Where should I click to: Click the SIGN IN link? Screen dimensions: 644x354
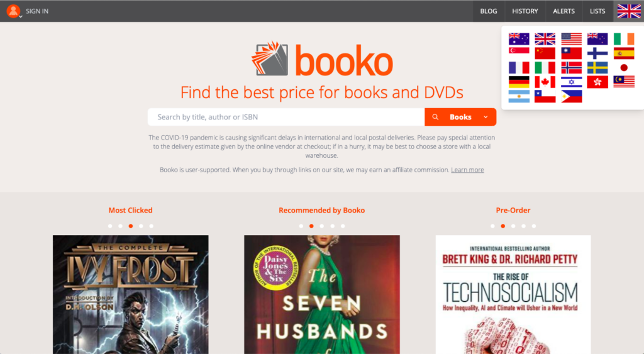click(37, 11)
